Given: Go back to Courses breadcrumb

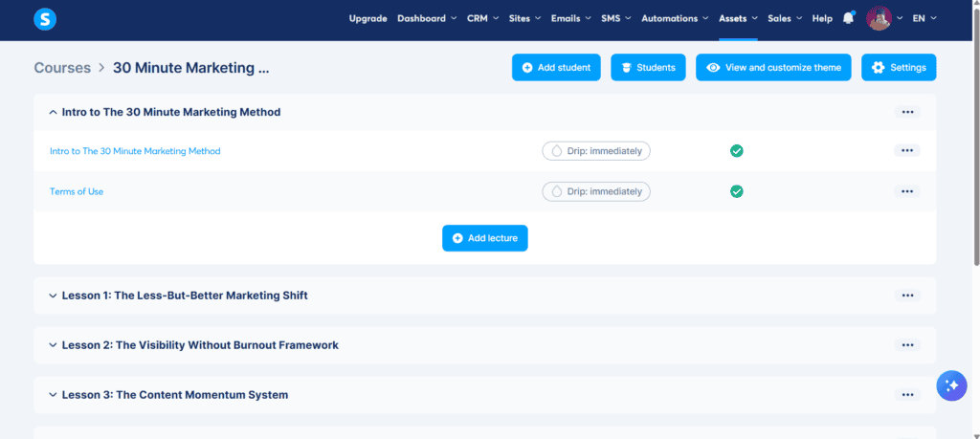Looking at the screenshot, I should [x=62, y=68].
